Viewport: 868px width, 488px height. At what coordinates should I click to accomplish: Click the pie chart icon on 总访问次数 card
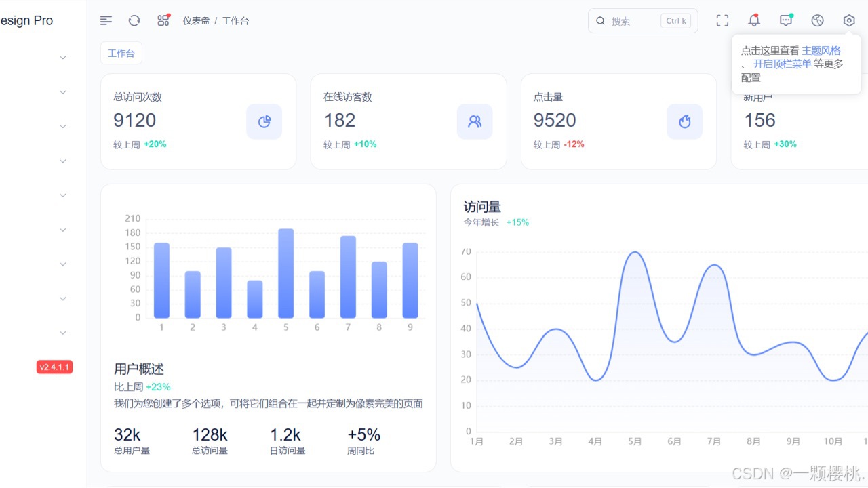[264, 121]
